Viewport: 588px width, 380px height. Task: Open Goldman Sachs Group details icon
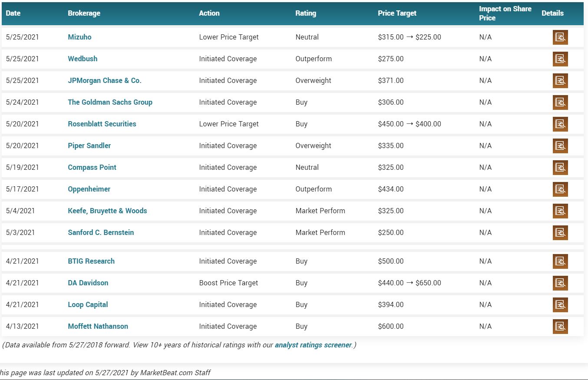[x=560, y=102]
